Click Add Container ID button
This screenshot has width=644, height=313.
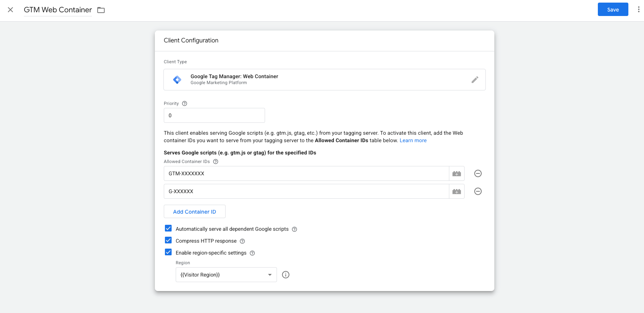[194, 211]
